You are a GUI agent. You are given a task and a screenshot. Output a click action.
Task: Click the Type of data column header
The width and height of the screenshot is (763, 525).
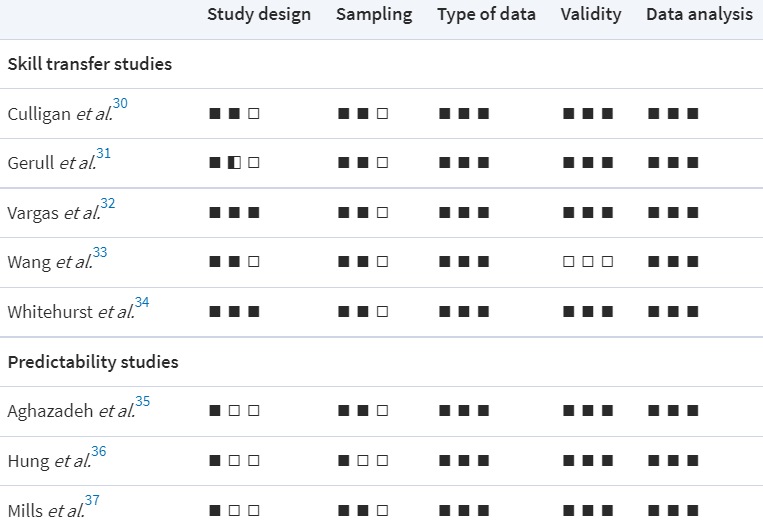(x=486, y=14)
